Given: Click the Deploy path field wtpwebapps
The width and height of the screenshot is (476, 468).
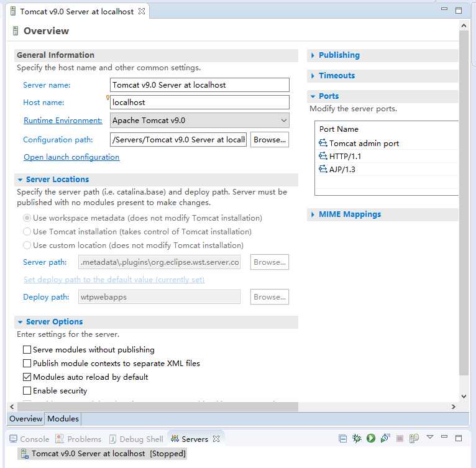Looking at the screenshot, I should pyautogui.click(x=159, y=296).
